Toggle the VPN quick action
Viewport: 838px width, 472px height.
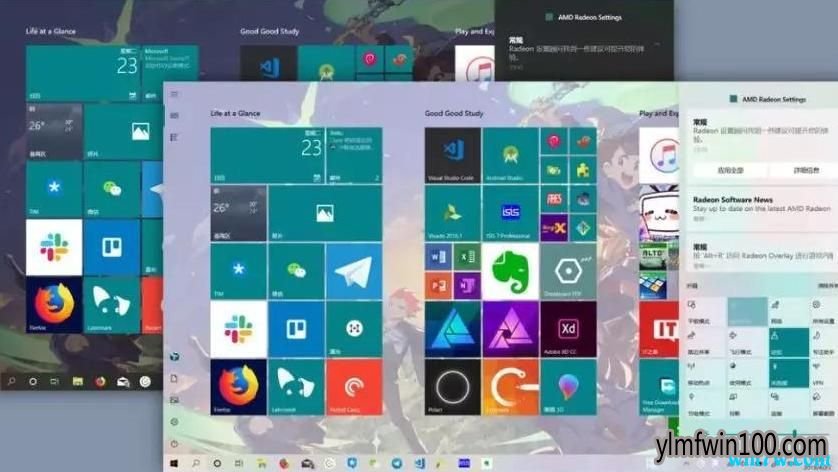824,374
